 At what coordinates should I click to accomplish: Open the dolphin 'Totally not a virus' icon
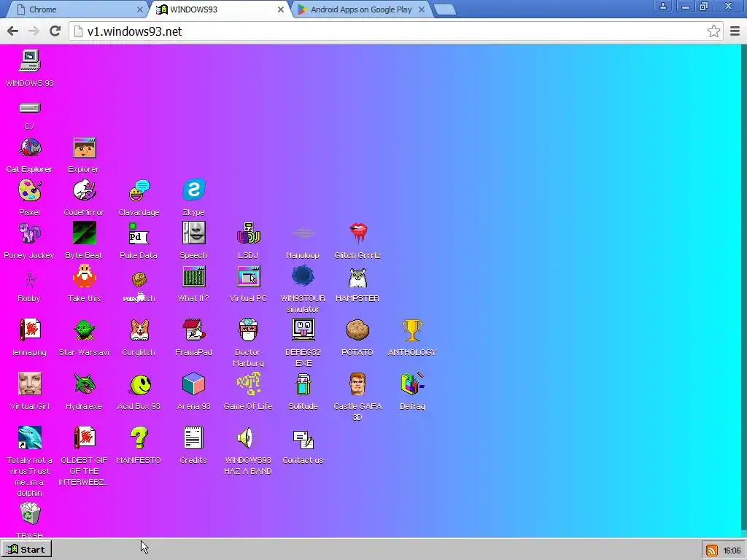coord(29,437)
